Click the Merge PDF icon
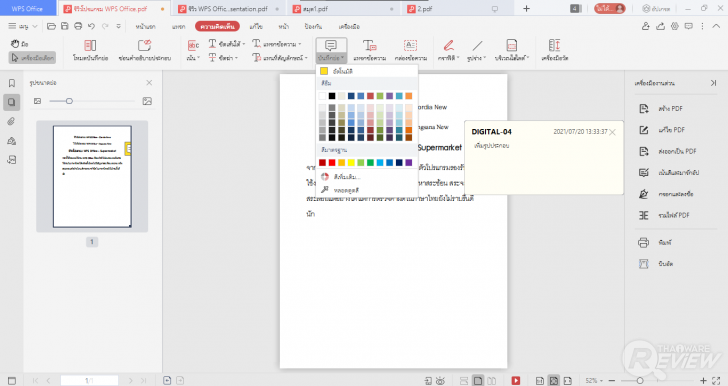 644,216
